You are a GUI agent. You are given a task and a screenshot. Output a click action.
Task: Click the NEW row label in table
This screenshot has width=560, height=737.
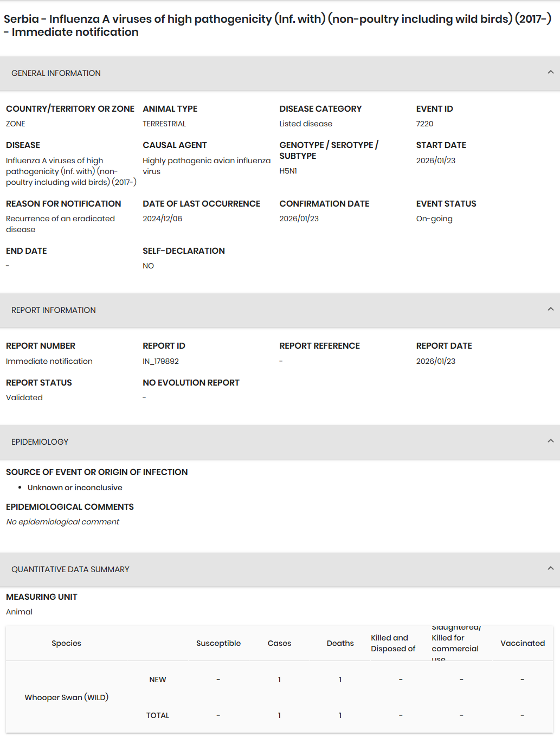click(158, 680)
